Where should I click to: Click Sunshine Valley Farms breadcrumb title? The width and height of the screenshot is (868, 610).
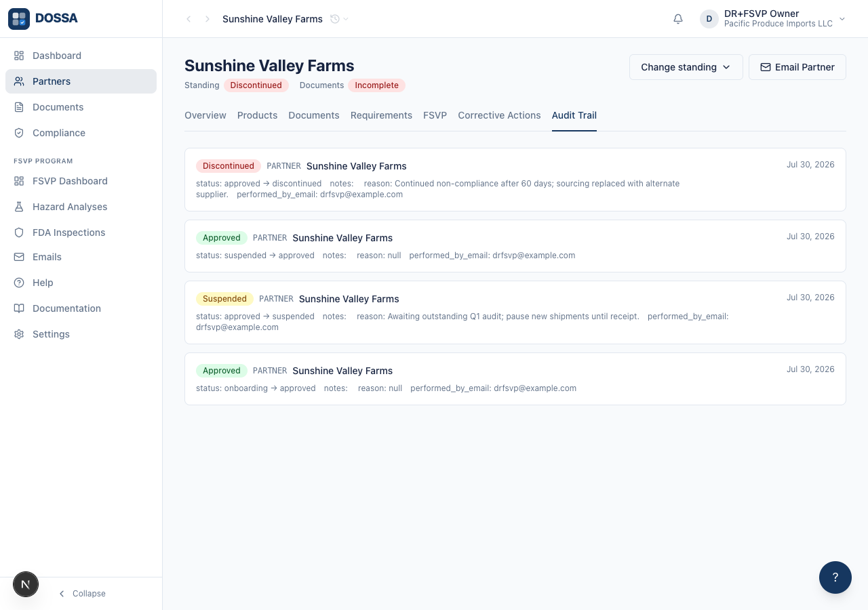coord(273,19)
